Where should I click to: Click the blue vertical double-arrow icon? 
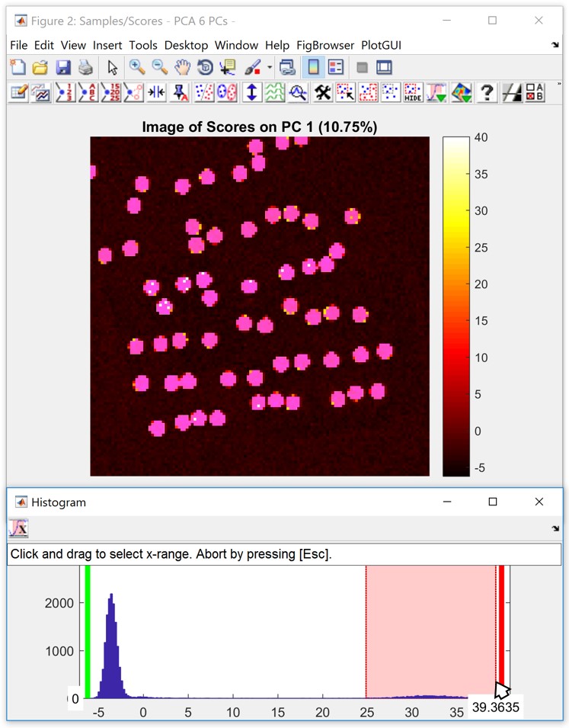[x=251, y=93]
